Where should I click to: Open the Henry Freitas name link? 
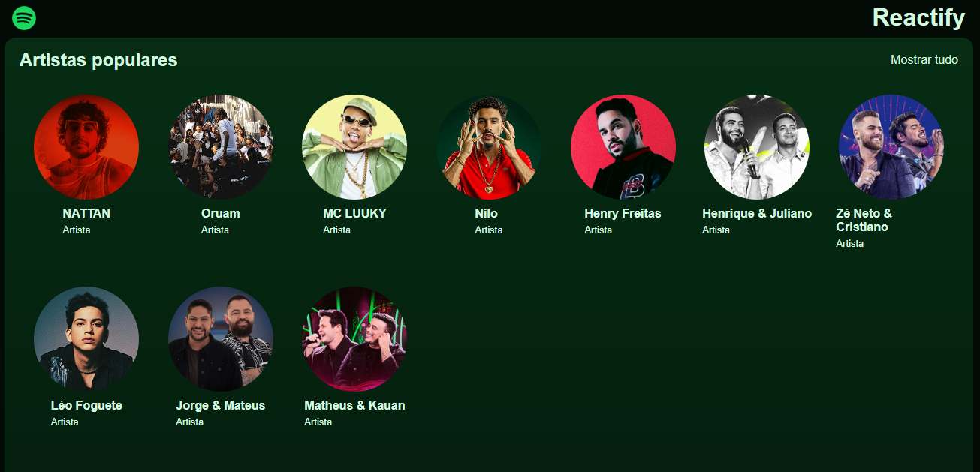coord(623,213)
